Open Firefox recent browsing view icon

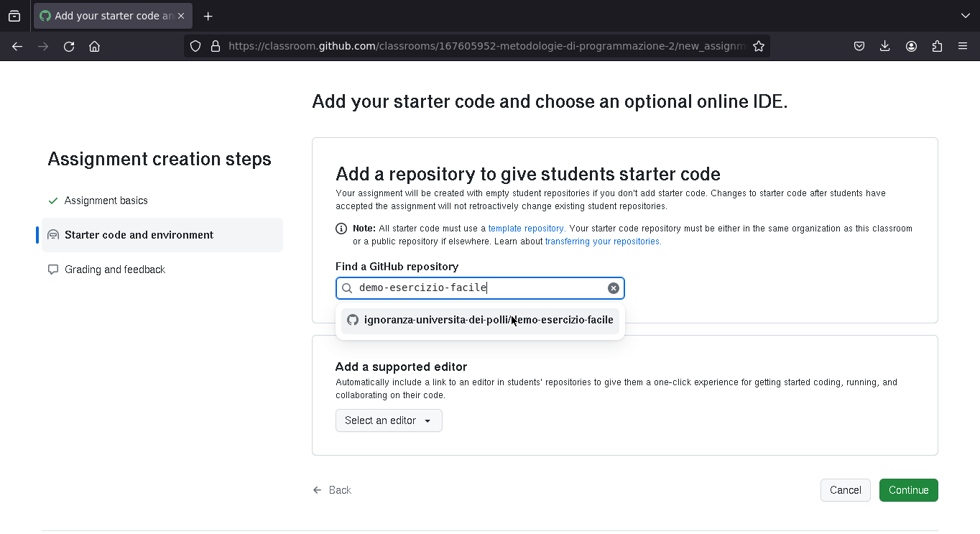[14, 16]
